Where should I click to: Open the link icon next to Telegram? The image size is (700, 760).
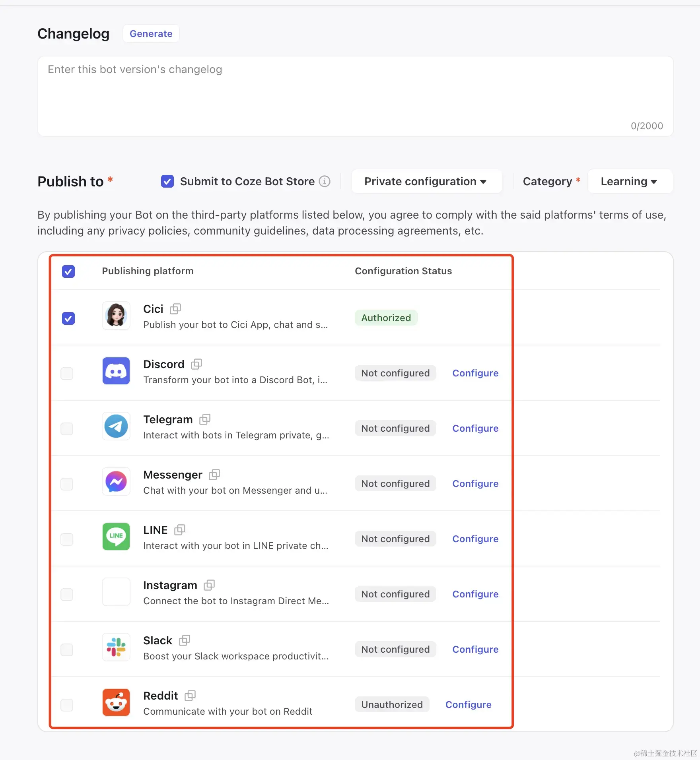(205, 419)
